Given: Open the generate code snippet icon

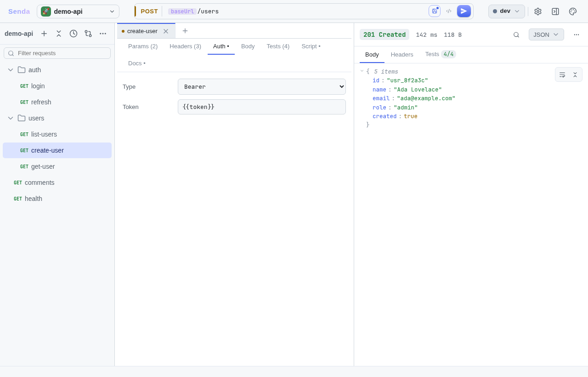Looking at the screenshot, I should [x=449, y=11].
